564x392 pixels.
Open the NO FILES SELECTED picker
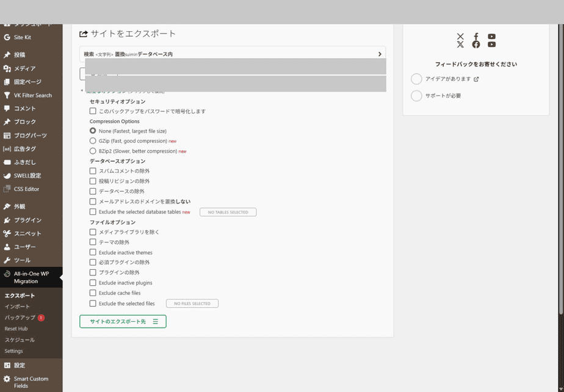point(192,303)
